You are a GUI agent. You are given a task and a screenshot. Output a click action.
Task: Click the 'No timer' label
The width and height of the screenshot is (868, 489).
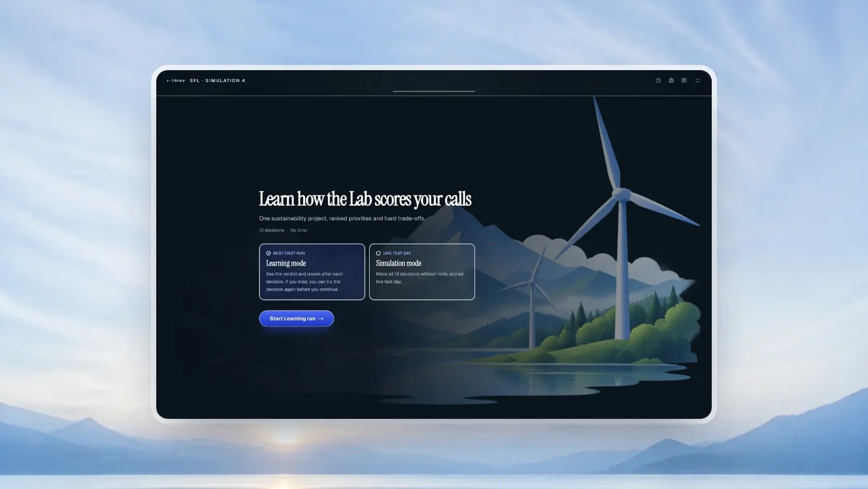(299, 230)
